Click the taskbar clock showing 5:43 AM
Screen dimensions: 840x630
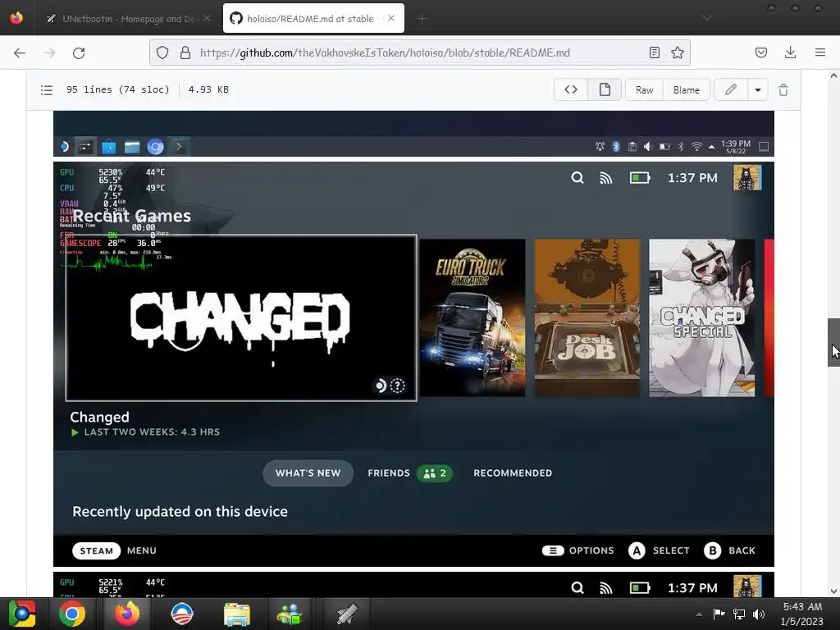(x=802, y=614)
